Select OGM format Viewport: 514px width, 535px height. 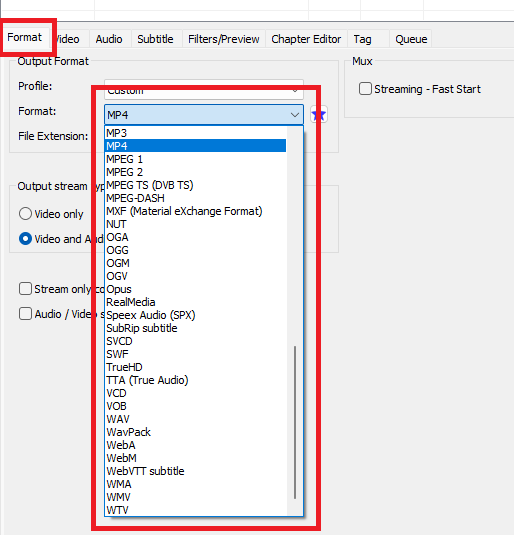tap(196, 263)
